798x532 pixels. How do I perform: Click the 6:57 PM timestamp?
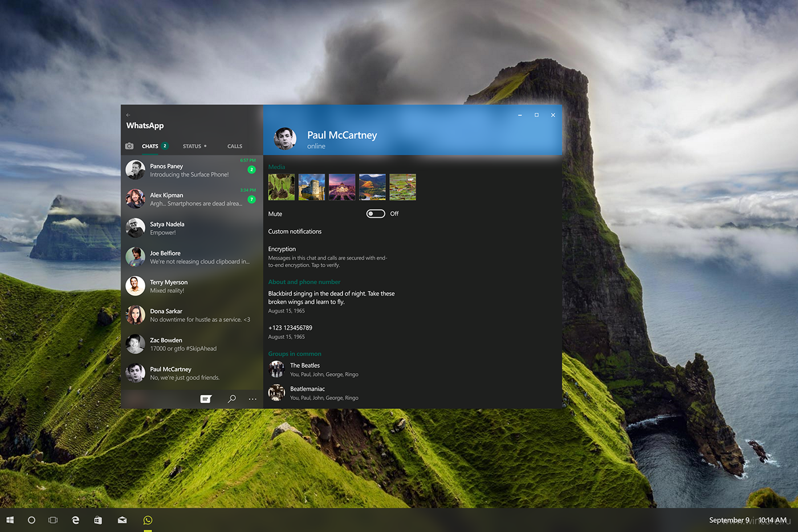tap(248, 161)
